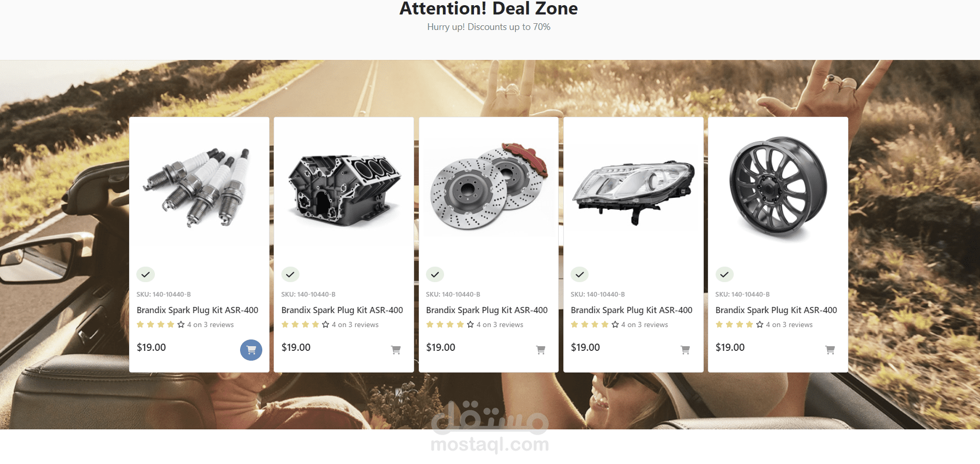Add the alloy wheel product to cart
980x464 pixels.
pyautogui.click(x=830, y=350)
